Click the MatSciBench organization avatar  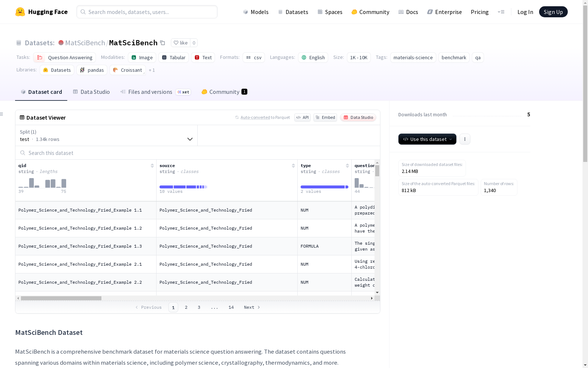coord(61,43)
